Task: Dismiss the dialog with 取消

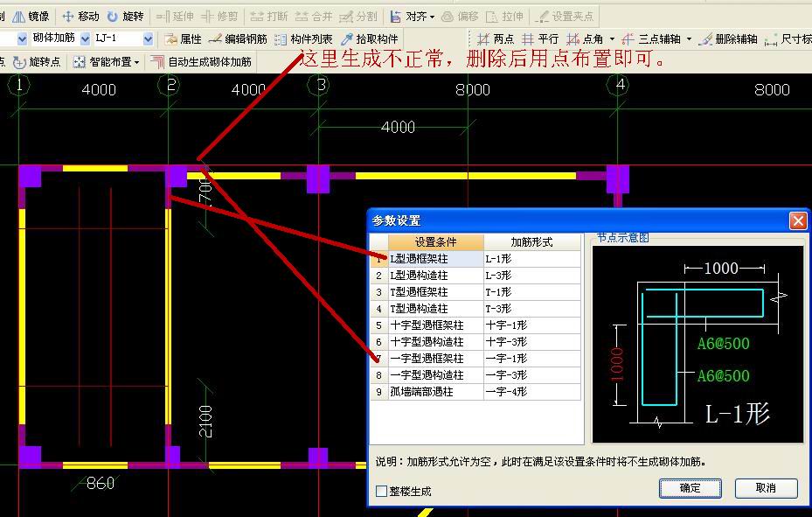Action: point(766,488)
